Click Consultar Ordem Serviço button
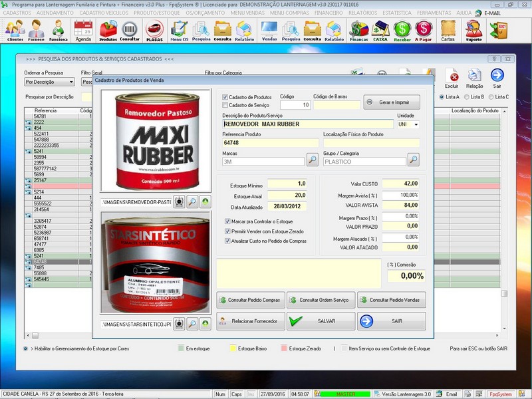 tap(321, 300)
